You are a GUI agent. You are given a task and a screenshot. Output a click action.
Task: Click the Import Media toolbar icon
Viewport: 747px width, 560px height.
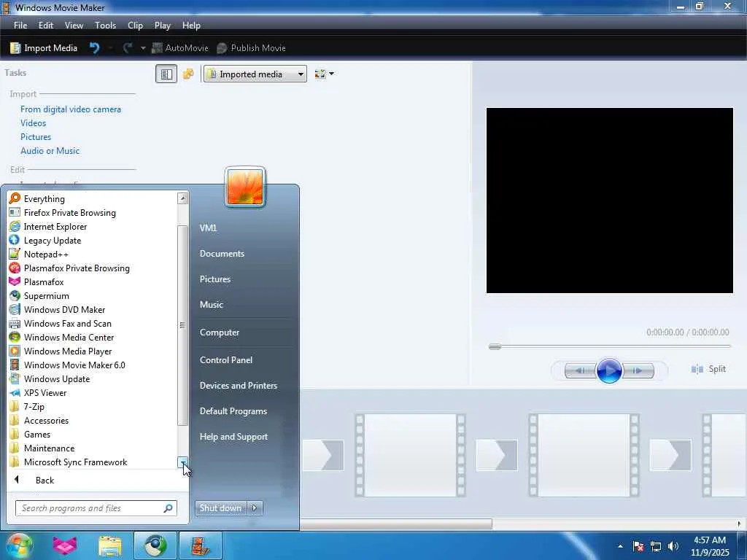[43, 48]
